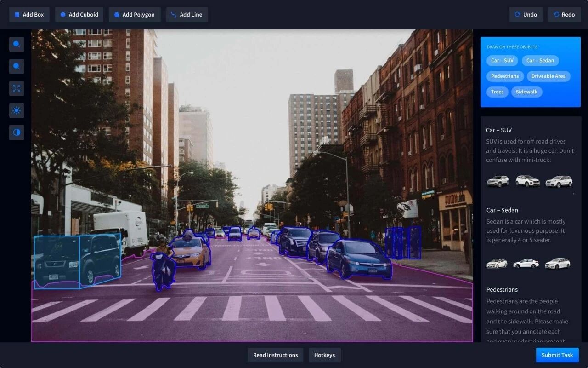Click the last Sedan example thumbnail
The height and width of the screenshot is (368, 588).
558,264
